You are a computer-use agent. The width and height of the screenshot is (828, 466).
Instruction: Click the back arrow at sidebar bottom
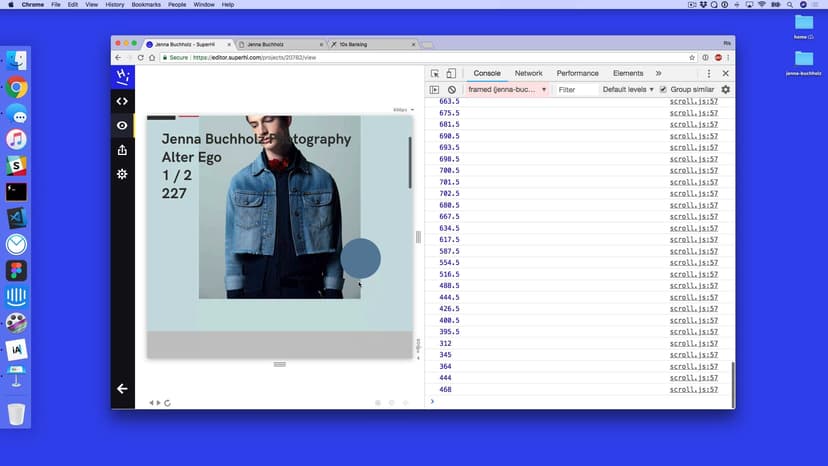coord(122,388)
